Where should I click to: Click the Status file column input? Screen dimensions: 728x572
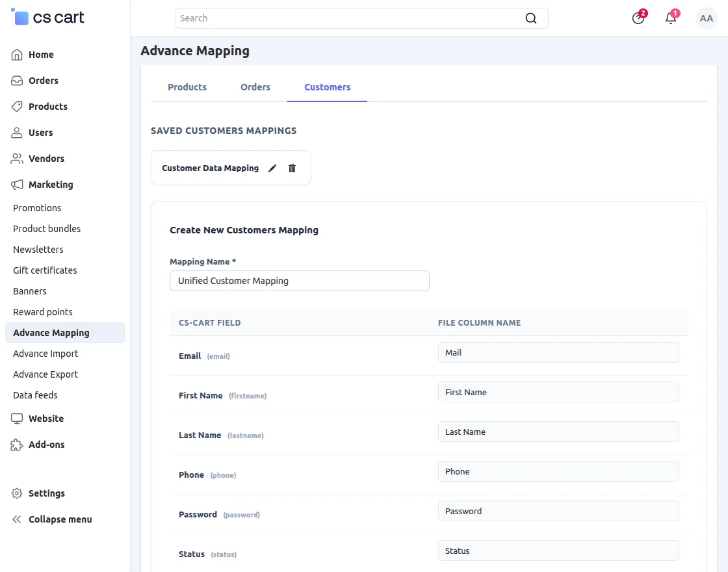click(x=558, y=551)
